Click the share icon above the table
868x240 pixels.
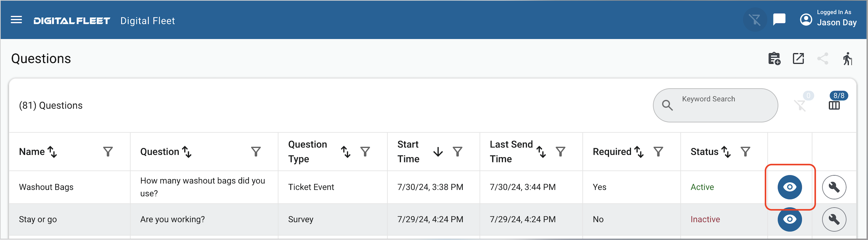823,59
